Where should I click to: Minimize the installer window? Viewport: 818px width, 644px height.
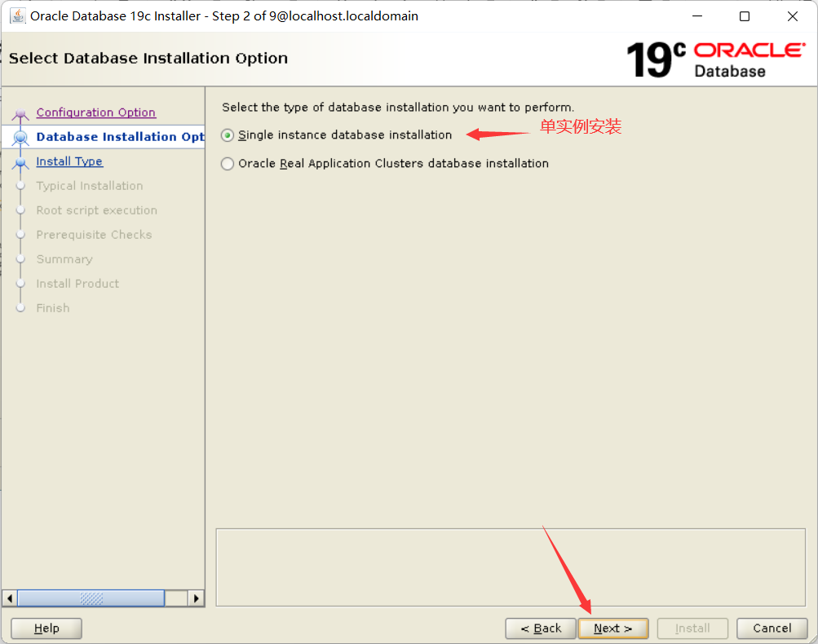[697, 16]
